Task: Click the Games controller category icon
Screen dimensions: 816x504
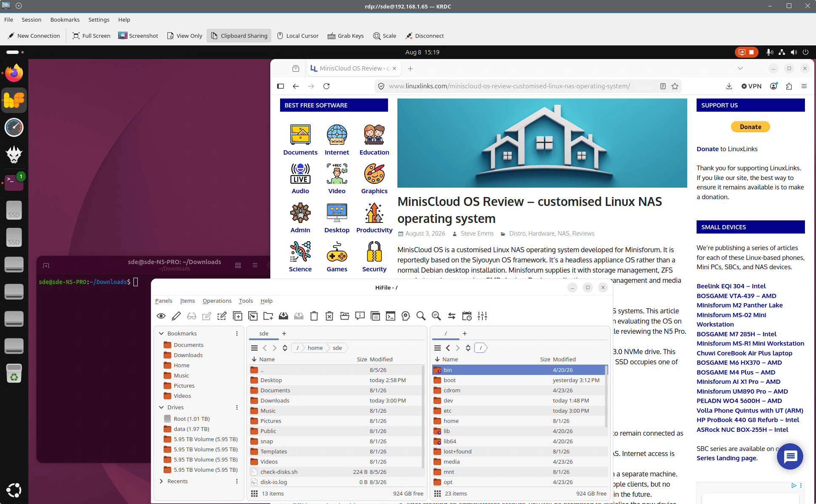Action: (x=337, y=252)
